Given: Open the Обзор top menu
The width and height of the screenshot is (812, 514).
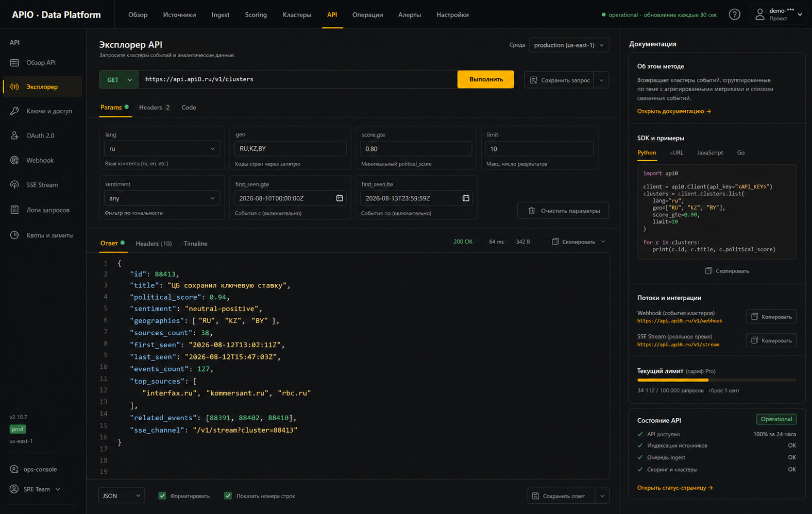Looking at the screenshot, I should [x=138, y=15].
